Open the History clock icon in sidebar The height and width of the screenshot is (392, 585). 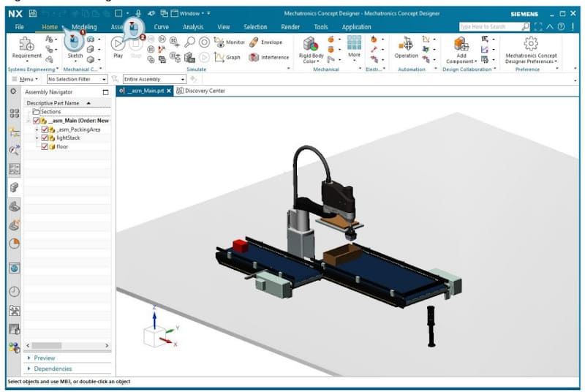pos(14,291)
